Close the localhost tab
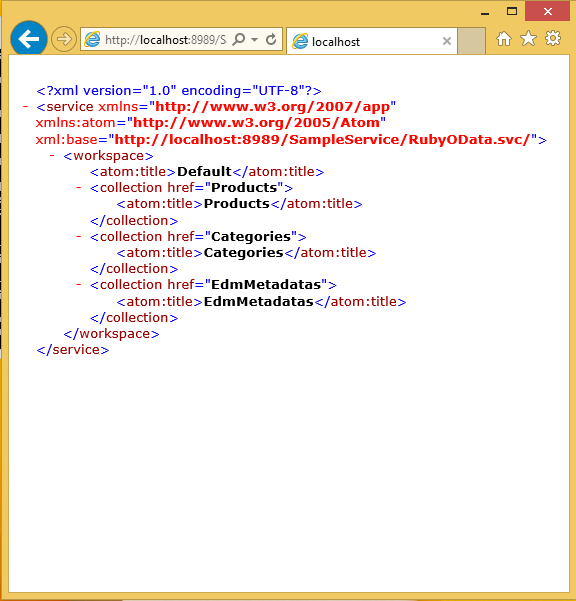 446,41
